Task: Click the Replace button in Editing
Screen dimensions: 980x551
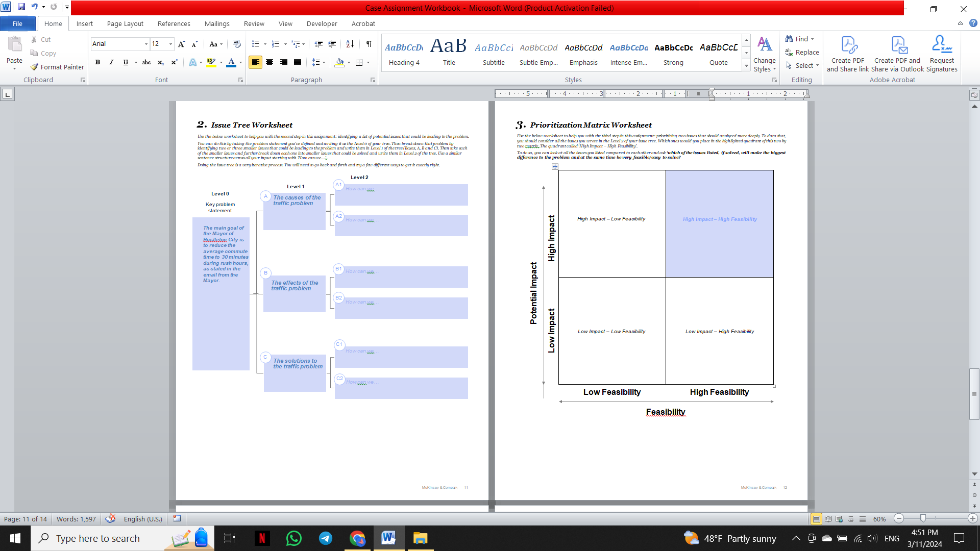Action: [x=802, y=52]
